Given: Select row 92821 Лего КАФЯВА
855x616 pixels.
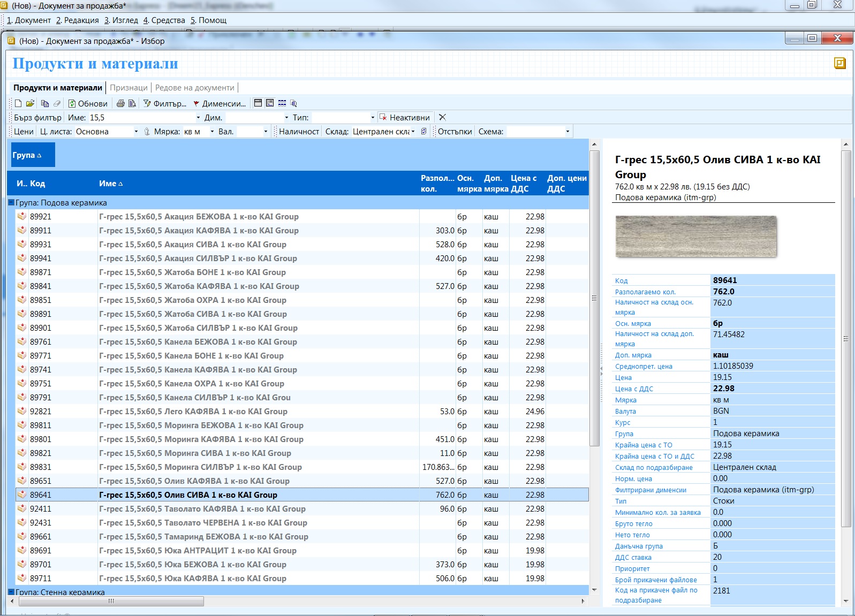Looking at the screenshot, I should tap(302, 412).
